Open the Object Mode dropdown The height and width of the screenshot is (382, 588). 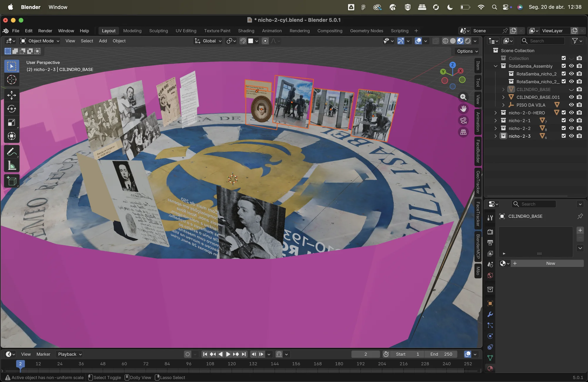tap(40, 41)
